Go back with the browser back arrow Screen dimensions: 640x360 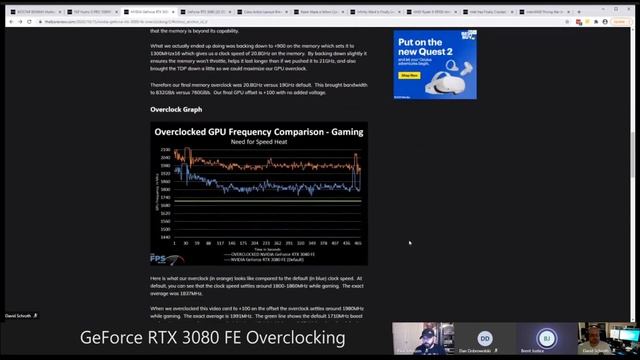tap(11, 22)
